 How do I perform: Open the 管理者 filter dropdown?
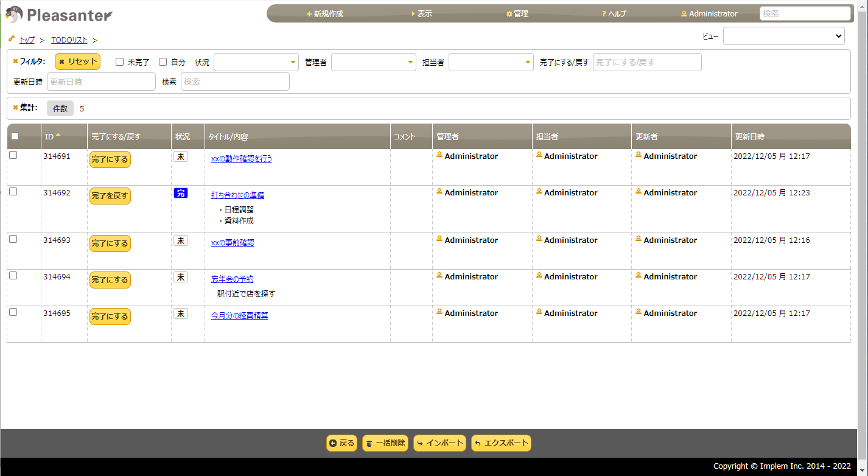pyautogui.click(x=373, y=61)
